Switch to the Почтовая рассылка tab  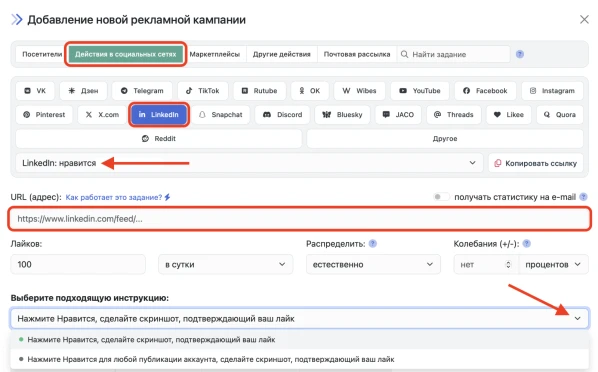(x=357, y=54)
